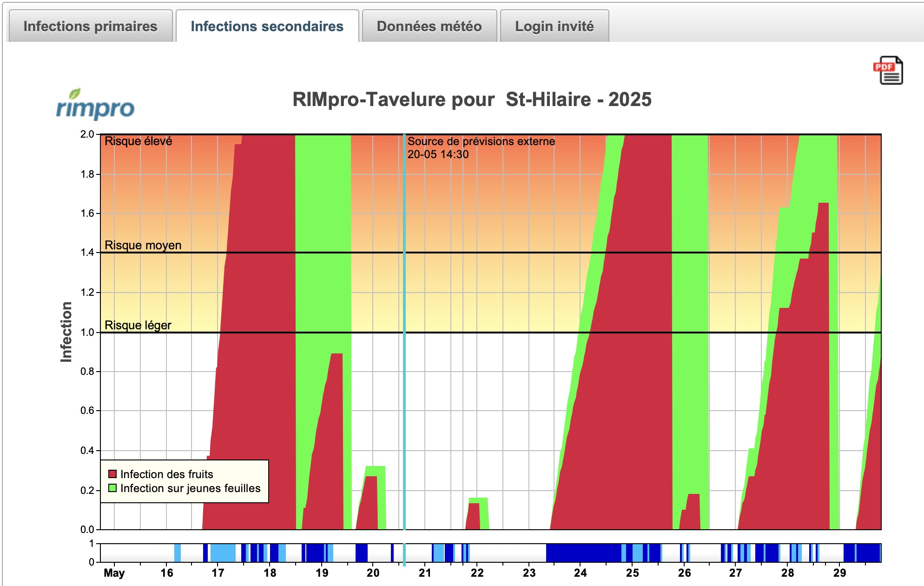Screen dimensions: 924x586
Task: Switch to the Données météo tab
Action: [x=429, y=27]
